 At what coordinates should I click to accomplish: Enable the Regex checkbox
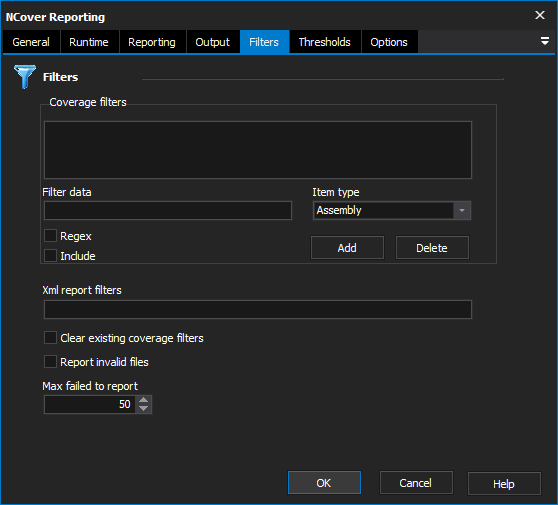tap(50, 236)
